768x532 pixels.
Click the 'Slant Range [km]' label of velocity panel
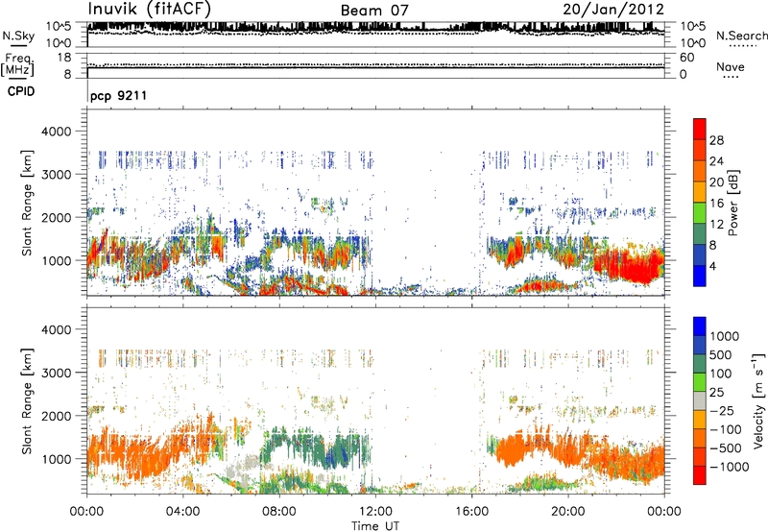click(27, 401)
